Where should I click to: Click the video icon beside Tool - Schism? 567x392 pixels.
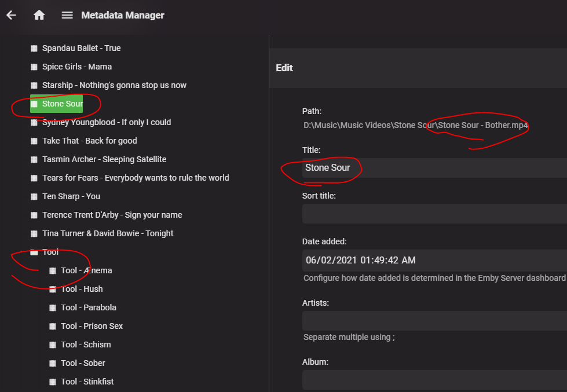[53, 345]
